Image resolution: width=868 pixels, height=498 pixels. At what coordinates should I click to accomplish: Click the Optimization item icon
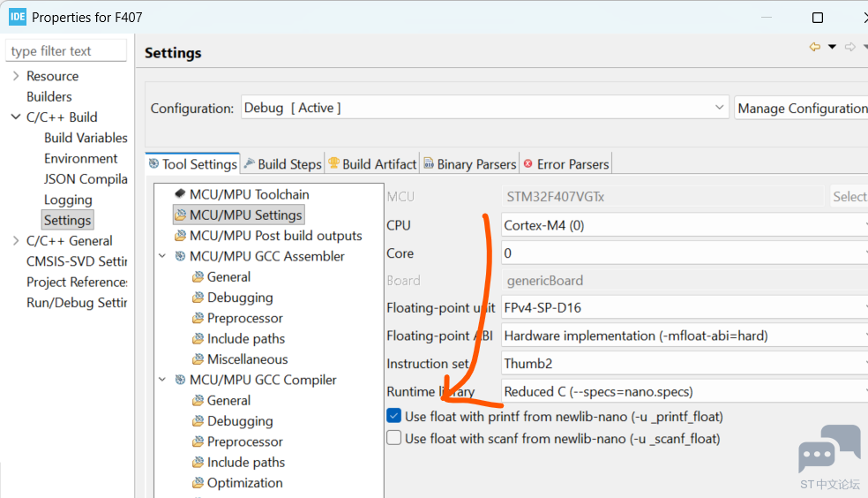coord(198,482)
